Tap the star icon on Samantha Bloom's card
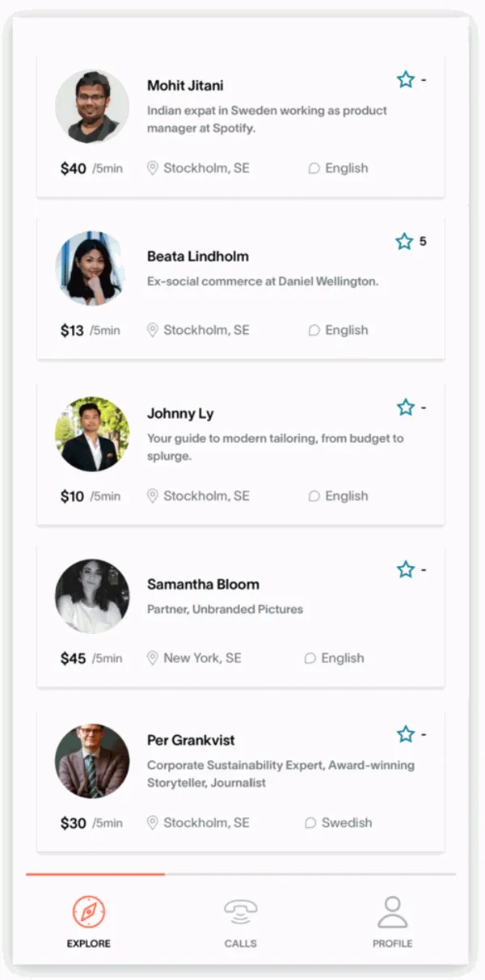485x980 pixels. [x=406, y=569]
